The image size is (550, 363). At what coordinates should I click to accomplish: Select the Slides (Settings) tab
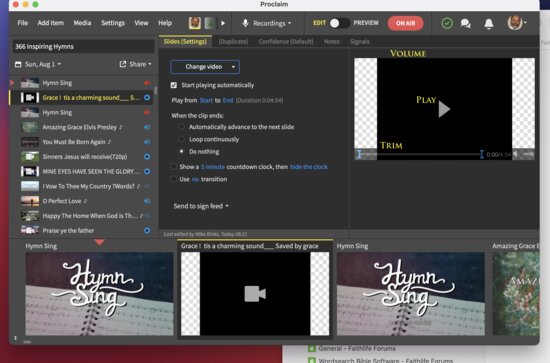coord(185,41)
